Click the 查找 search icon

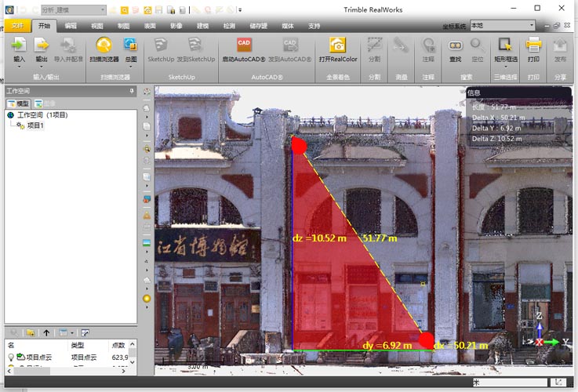[x=455, y=45]
